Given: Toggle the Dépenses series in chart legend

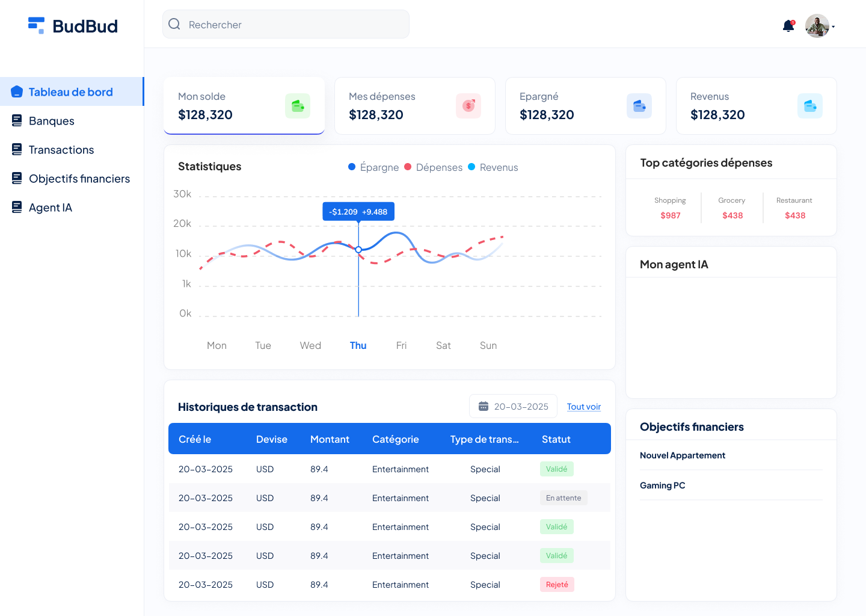Looking at the screenshot, I should click(x=434, y=167).
